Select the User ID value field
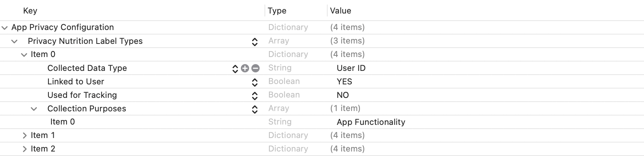The height and width of the screenshot is (156, 644). click(x=351, y=68)
